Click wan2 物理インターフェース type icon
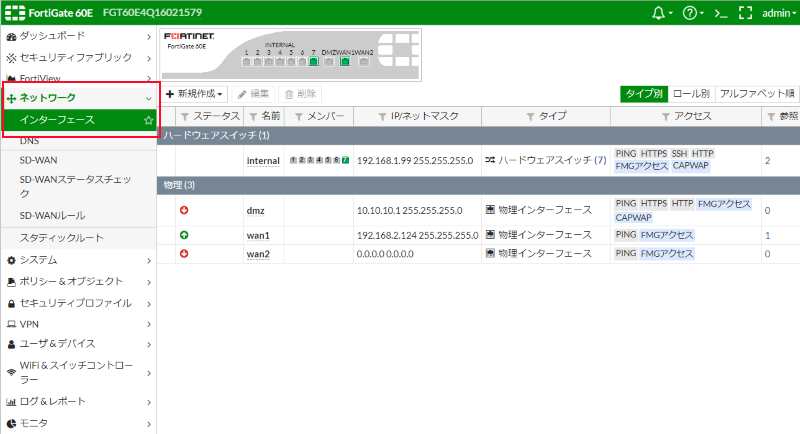Image resolution: width=800 pixels, height=434 pixels. (x=490, y=253)
